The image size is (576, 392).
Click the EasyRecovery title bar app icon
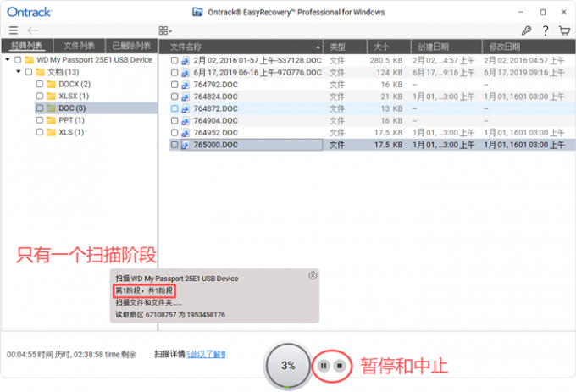(x=197, y=12)
